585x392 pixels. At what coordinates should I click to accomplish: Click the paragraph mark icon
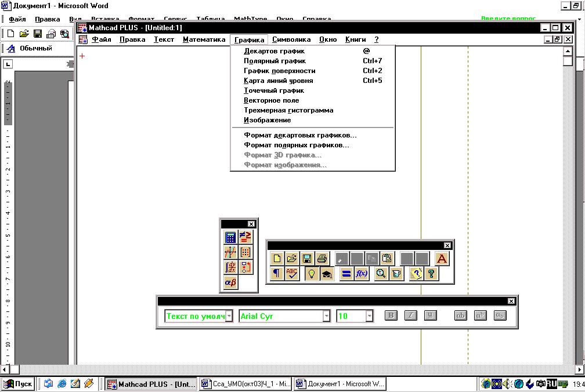click(x=277, y=274)
